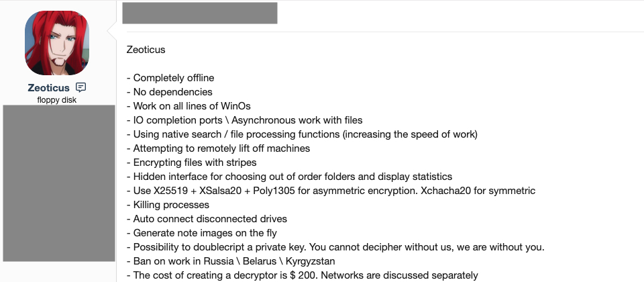The image size is (644, 282).
Task: Click the 'Ban on work in Russia' line
Action: (231, 261)
